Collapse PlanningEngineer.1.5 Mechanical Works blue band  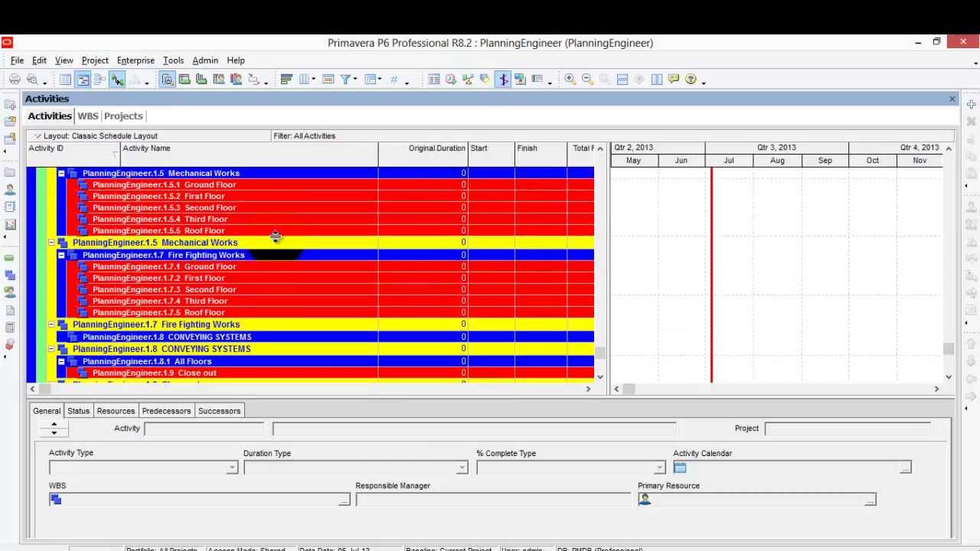pos(61,173)
